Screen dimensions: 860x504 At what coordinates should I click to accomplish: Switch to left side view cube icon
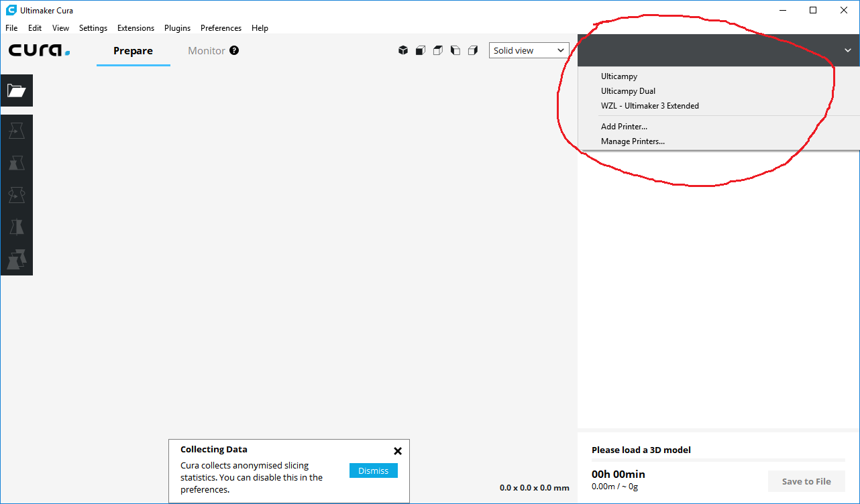(455, 50)
